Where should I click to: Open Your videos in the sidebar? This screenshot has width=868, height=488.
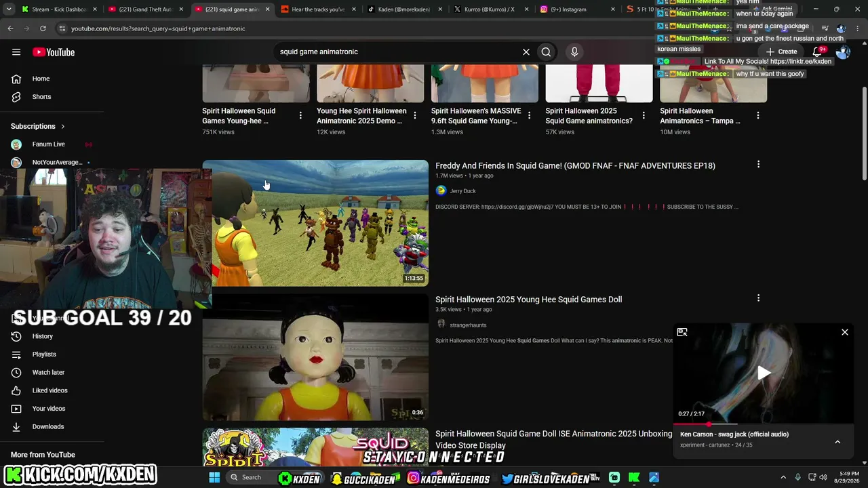(49, 409)
